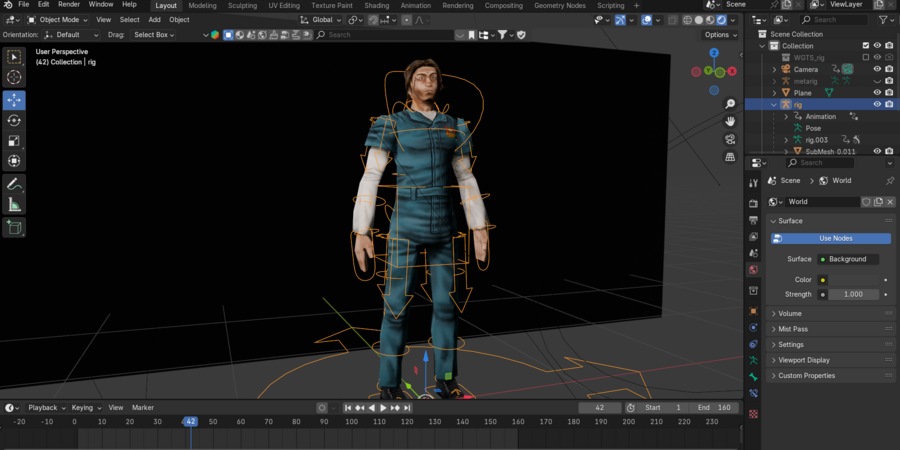Select the Add Cube tool
This screenshot has height=450, width=900.
(x=14, y=227)
